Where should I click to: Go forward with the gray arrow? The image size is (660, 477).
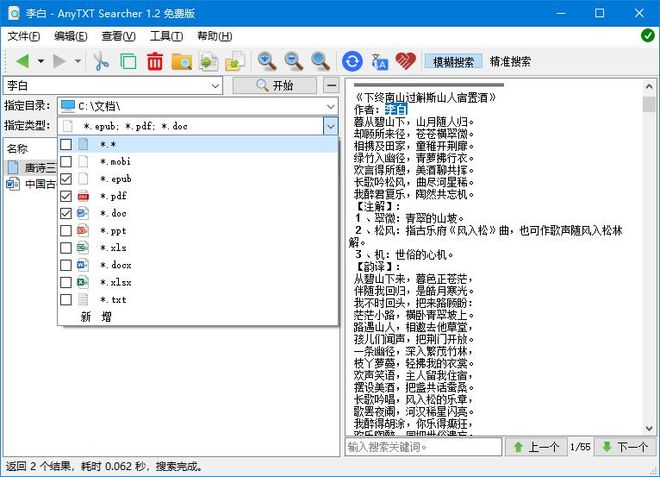[59, 61]
